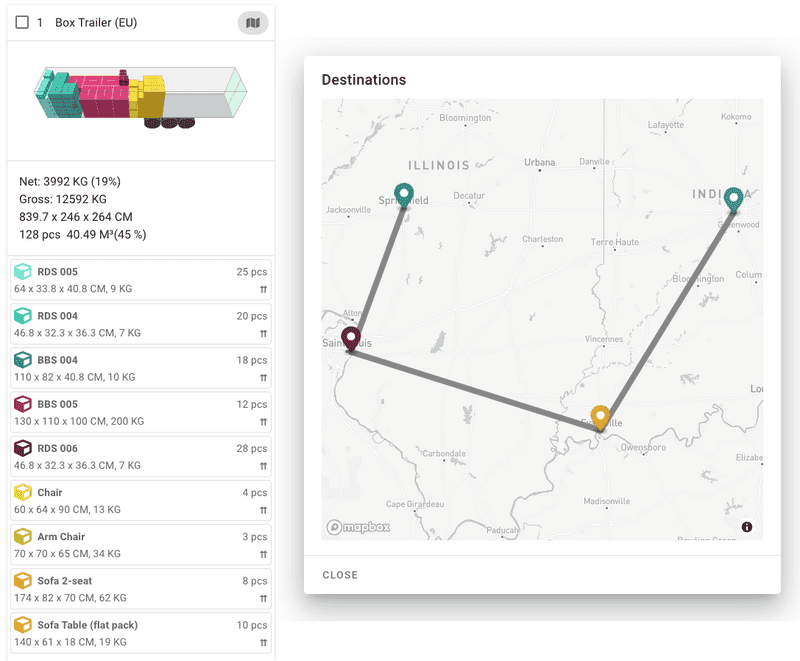800x661 pixels.
Task: Click the CLOSE button below the map
Action: [340, 575]
